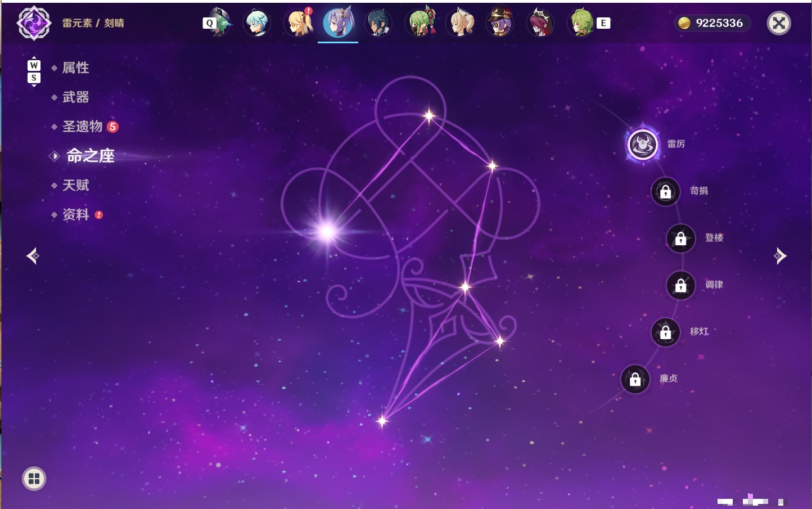The width and height of the screenshot is (812, 509).
Task: Click the highlighted purple-haired Keqing portrait
Action: (x=338, y=22)
